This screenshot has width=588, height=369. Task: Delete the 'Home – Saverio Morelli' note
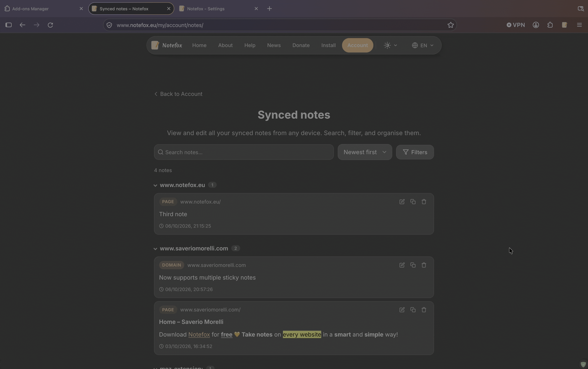click(424, 310)
